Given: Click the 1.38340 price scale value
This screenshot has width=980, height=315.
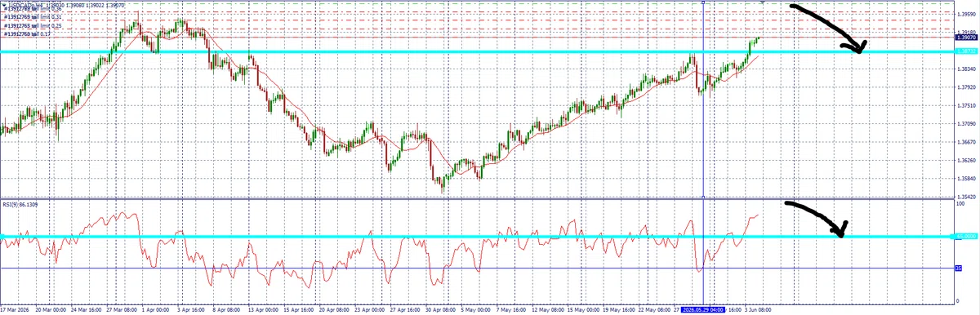Looking at the screenshot, I should coord(966,69).
